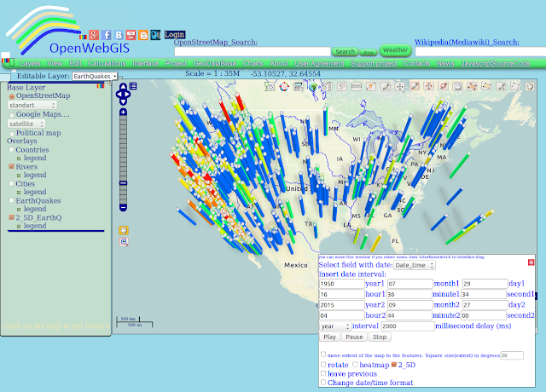Image resolution: width=546 pixels, height=392 pixels.
Task: Uncheck the 2_5D_EarthQ overlay checkbox
Action: pos(11,217)
